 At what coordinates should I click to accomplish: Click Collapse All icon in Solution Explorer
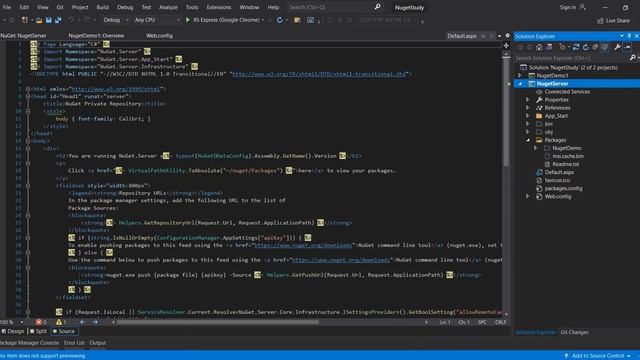click(x=595, y=47)
